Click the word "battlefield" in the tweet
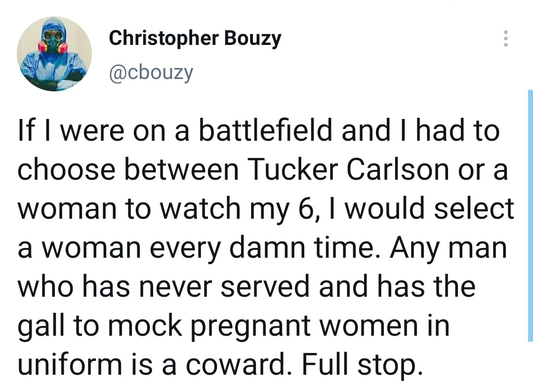Screen dimensions: 533x392 click(265, 130)
